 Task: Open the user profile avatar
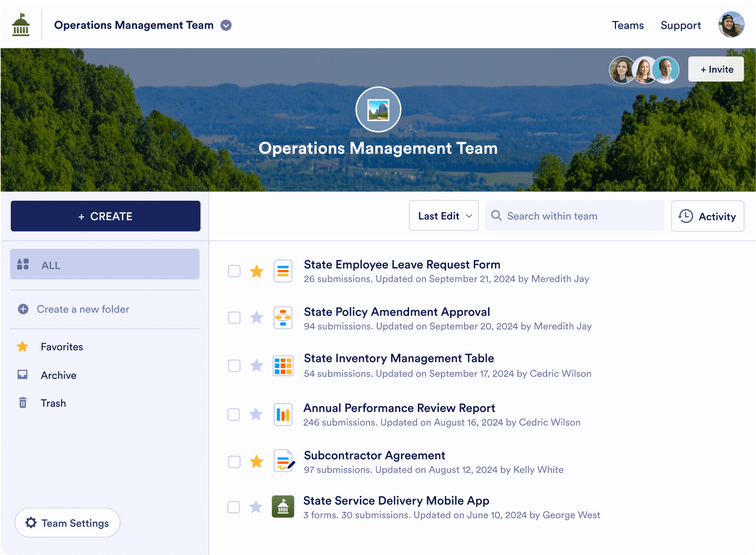[x=731, y=25]
